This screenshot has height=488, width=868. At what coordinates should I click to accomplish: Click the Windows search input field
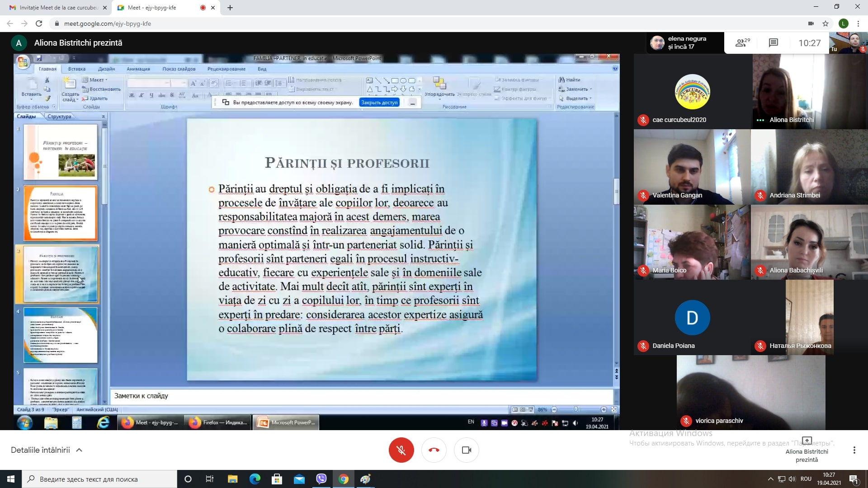pos(99,479)
